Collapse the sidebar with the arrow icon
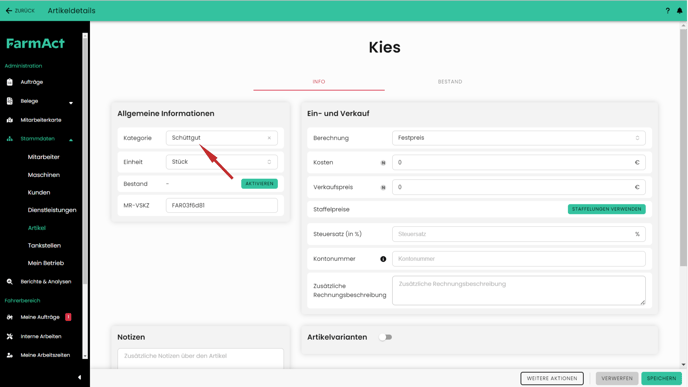The width and height of the screenshot is (688, 387). click(79, 377)
